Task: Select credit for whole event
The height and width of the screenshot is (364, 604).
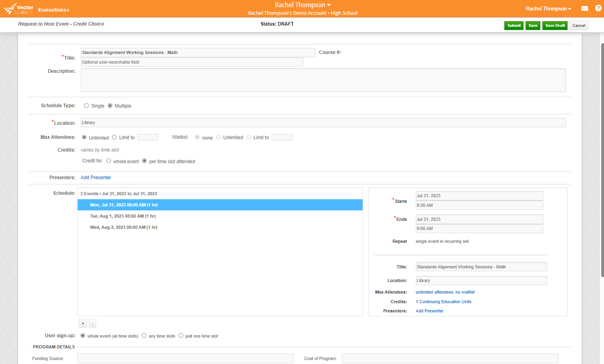Action: [108, 161]
